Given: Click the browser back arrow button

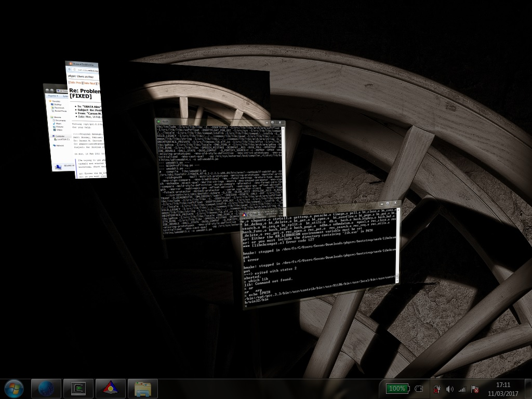Looking at the screenshot, I should pos(69,69).
